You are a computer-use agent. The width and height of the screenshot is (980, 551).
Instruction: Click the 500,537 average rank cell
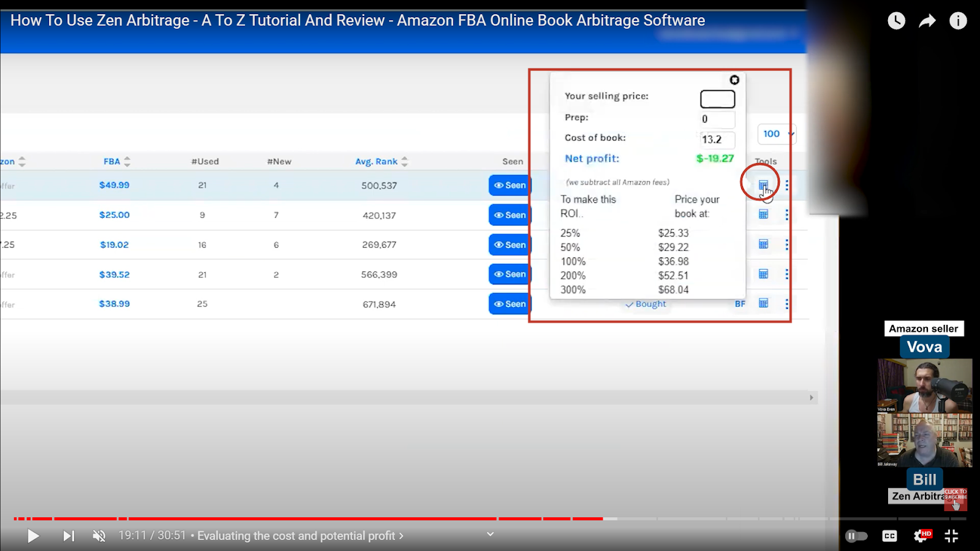pos(379,186)
